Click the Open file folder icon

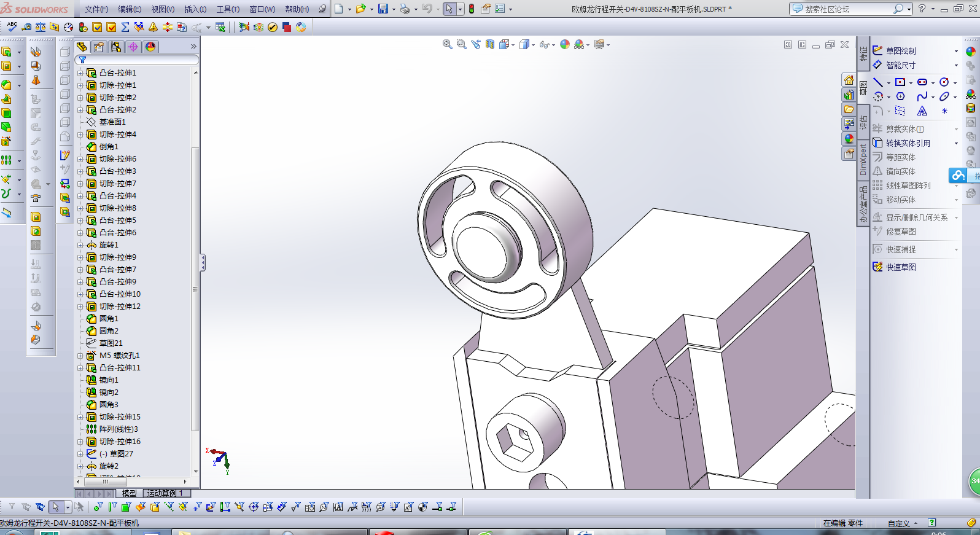click(360, 9)
